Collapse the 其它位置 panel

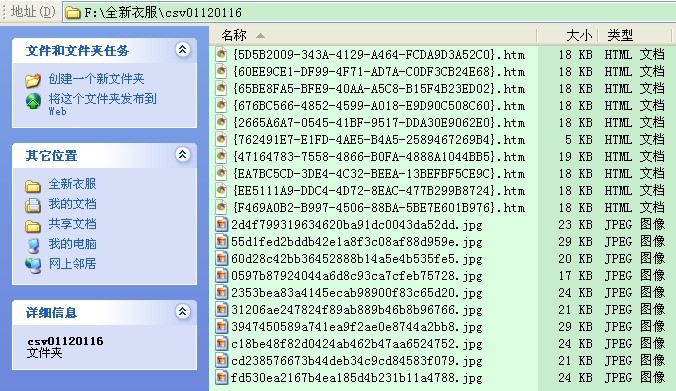(x=182, y=154)
